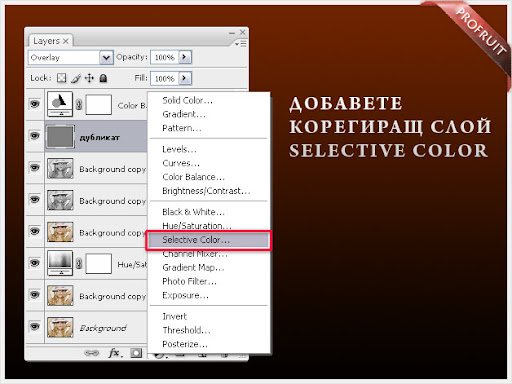
Task: Select Background copy layer name directly above Hue/Sat
Action: 113,233
